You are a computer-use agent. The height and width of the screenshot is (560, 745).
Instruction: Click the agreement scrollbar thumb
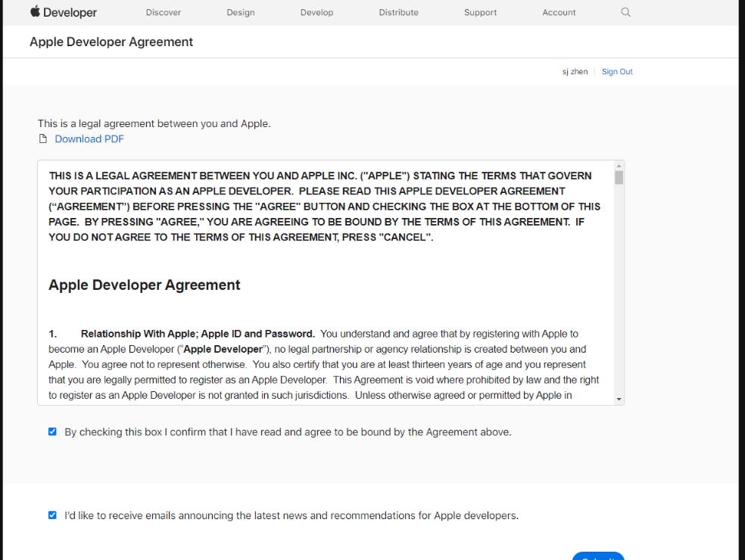(x=619, y=178)
